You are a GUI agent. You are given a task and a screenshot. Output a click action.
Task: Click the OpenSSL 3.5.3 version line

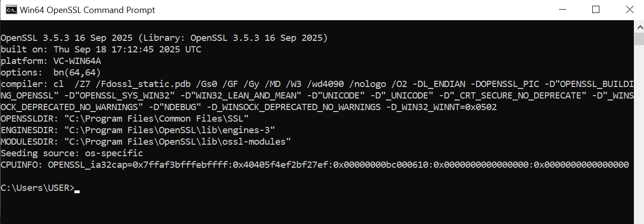pos(164,37)
